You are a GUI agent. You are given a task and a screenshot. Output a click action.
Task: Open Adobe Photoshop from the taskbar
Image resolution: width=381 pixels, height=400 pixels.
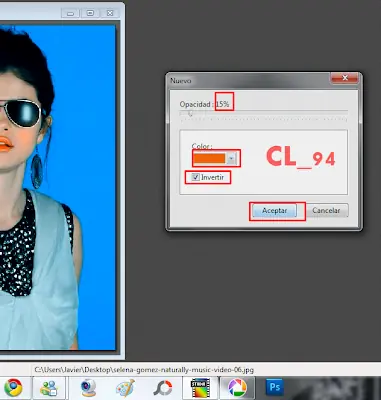coord(274,387)
